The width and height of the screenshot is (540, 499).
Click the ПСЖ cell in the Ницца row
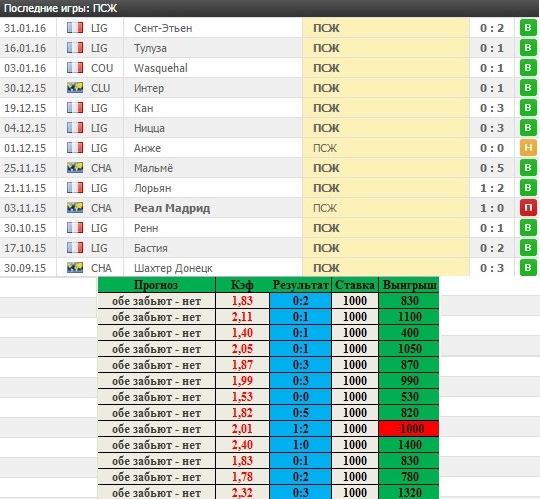(x=386, y=128)
